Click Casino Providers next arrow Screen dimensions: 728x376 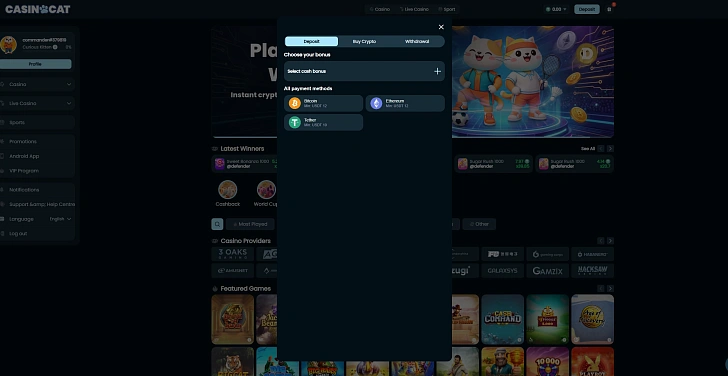[x=610, y=240]
